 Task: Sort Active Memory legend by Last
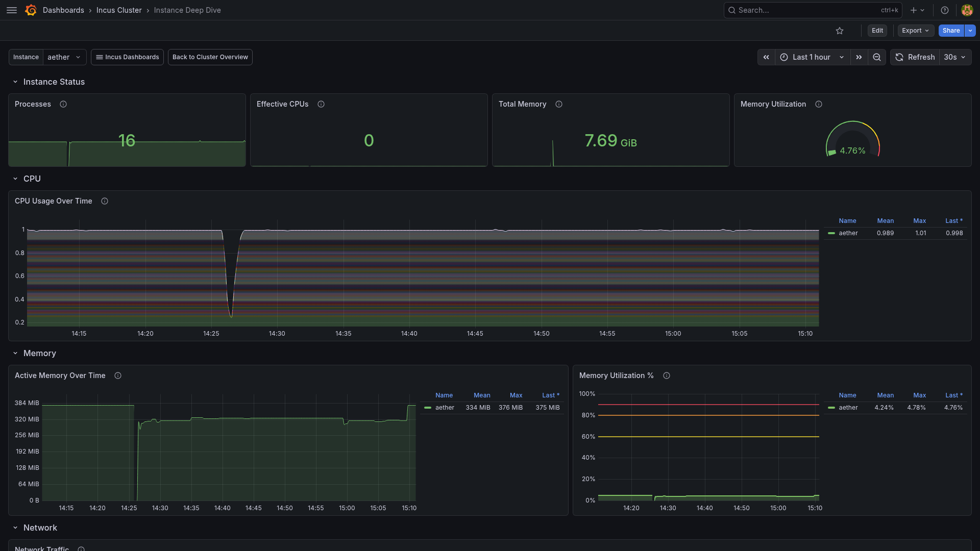coord(551,395)
